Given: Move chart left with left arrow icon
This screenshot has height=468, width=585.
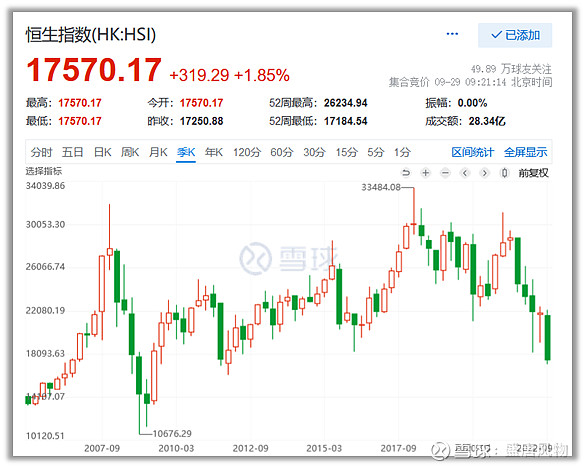Looking at the screenshot, I should (464, 173).
